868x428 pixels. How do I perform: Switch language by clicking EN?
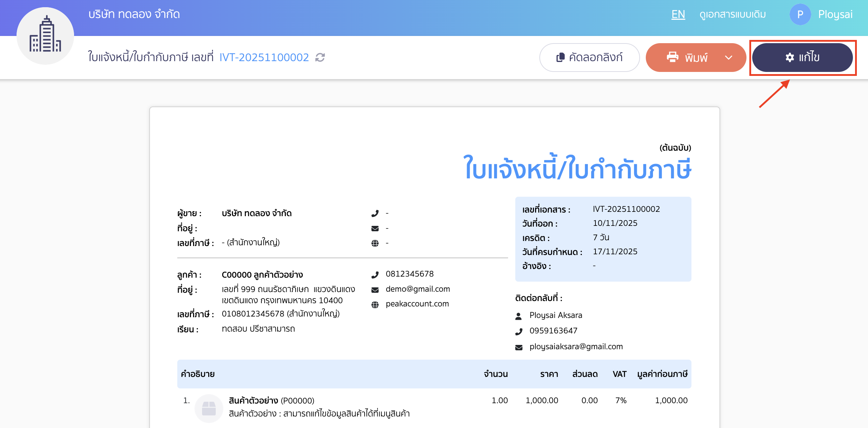678,14
